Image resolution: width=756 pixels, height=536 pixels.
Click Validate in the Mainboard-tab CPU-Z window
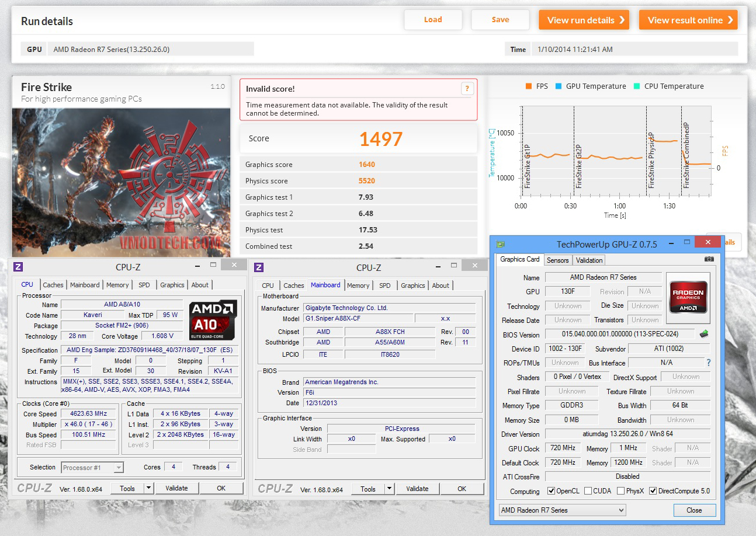pyautogui.click(x=417, y=489)
